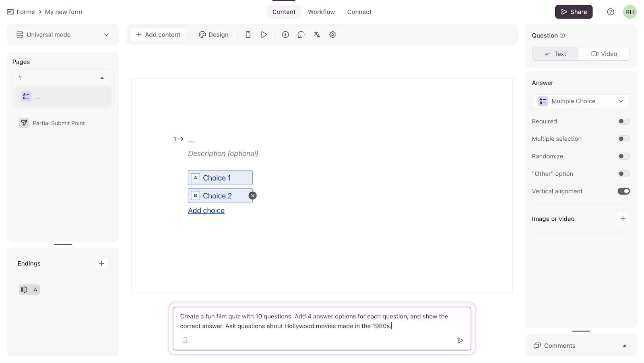
Task: Open the Multiple Choice answer type dropdown
Action: [x=580, y=101]
